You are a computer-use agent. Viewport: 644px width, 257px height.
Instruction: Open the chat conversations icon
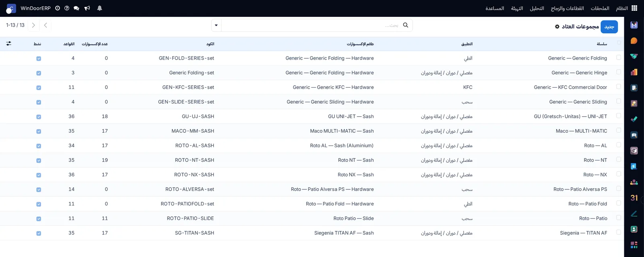click(76, 8)
